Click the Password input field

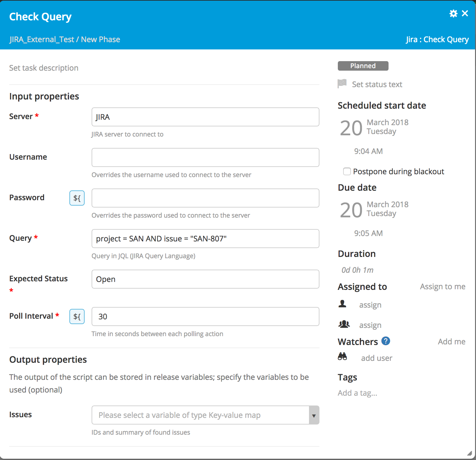[x=205, y=198]
